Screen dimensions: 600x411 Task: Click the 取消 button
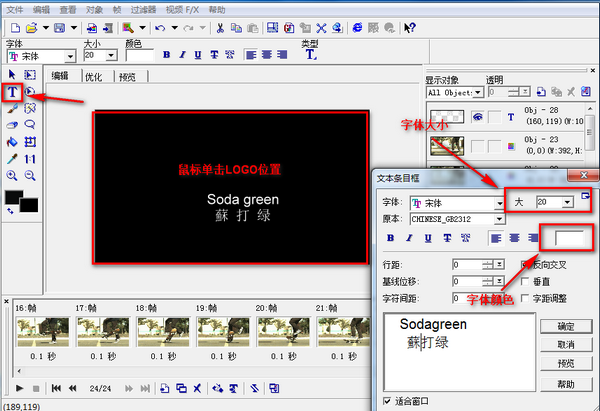click(566, 344)
